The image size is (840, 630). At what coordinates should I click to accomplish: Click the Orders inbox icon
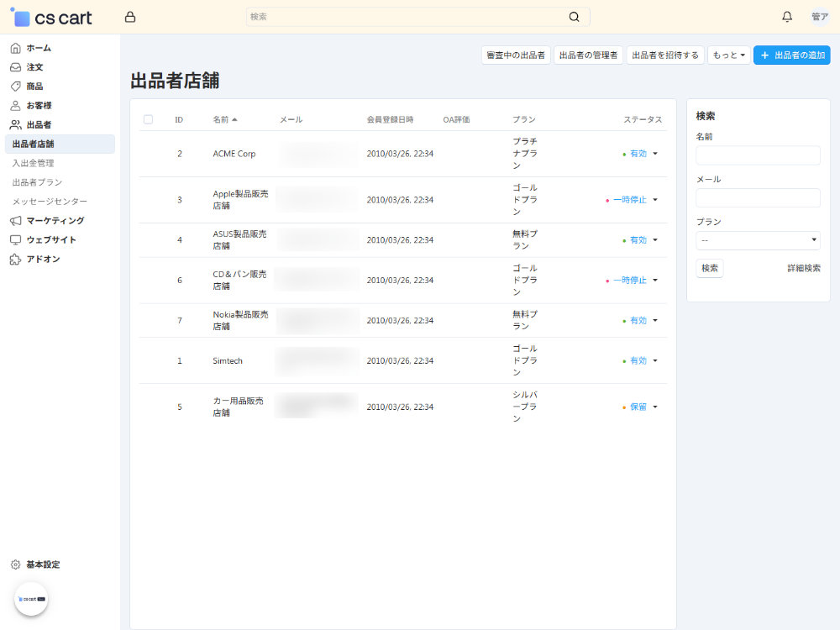click(x=15, y=67)
